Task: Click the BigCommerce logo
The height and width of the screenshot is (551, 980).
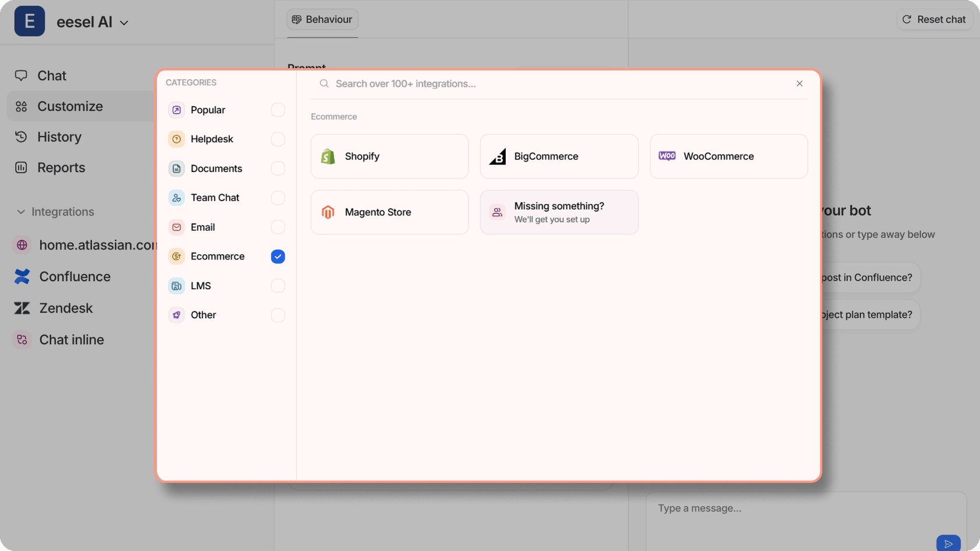Action: click(497, 156)
